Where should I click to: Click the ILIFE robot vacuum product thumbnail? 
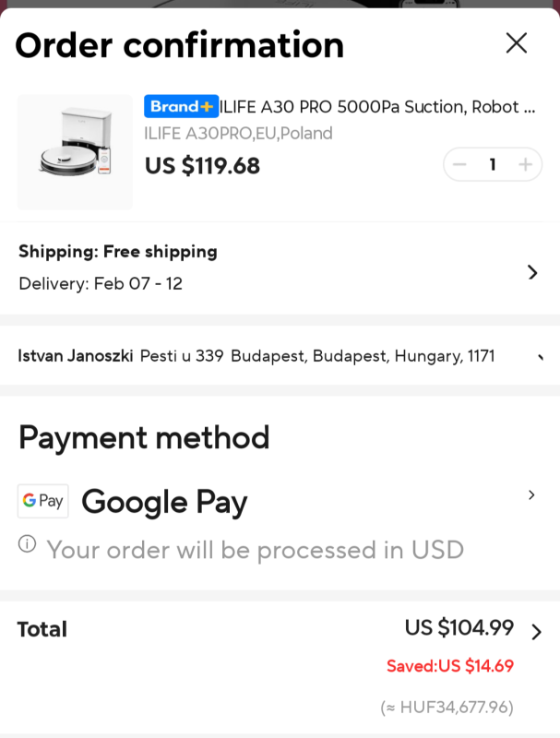[x=75, y=152]
